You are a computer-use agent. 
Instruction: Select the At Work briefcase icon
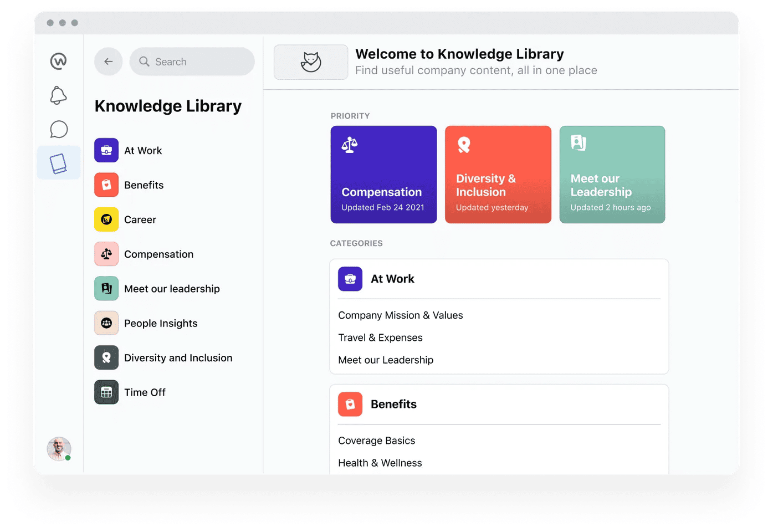106,150
